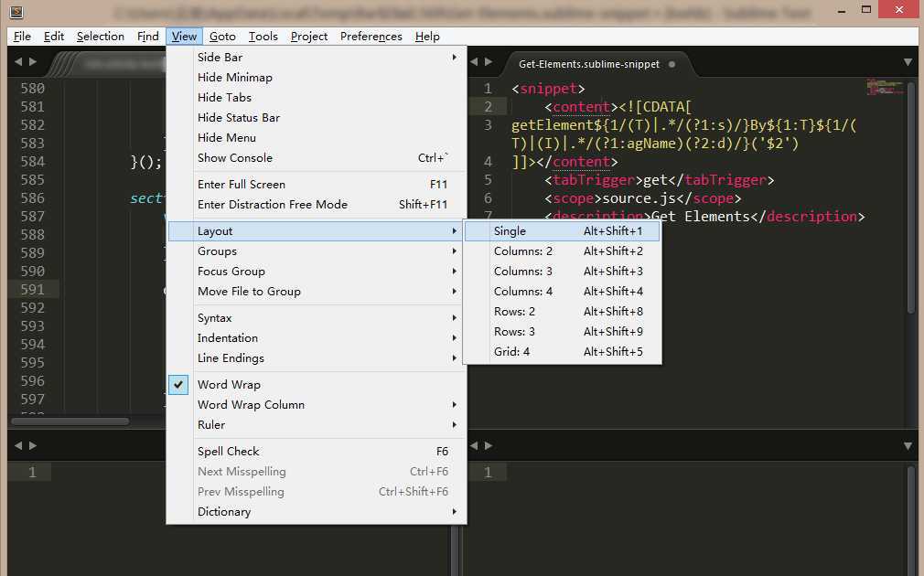This screenshot has width=924, height=576.
Task: Open the Edit menu
Action: point(54,37)
